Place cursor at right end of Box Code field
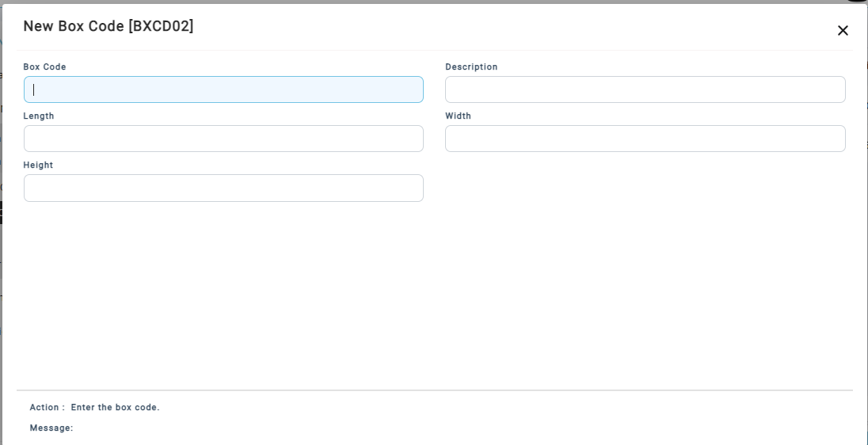868x445 pixels. (412, 89)
